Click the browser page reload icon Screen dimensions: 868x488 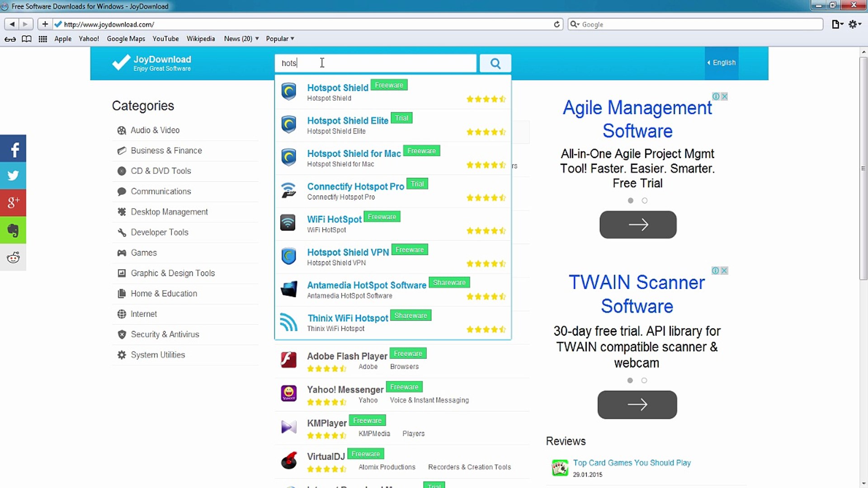(x=557, y=24)
